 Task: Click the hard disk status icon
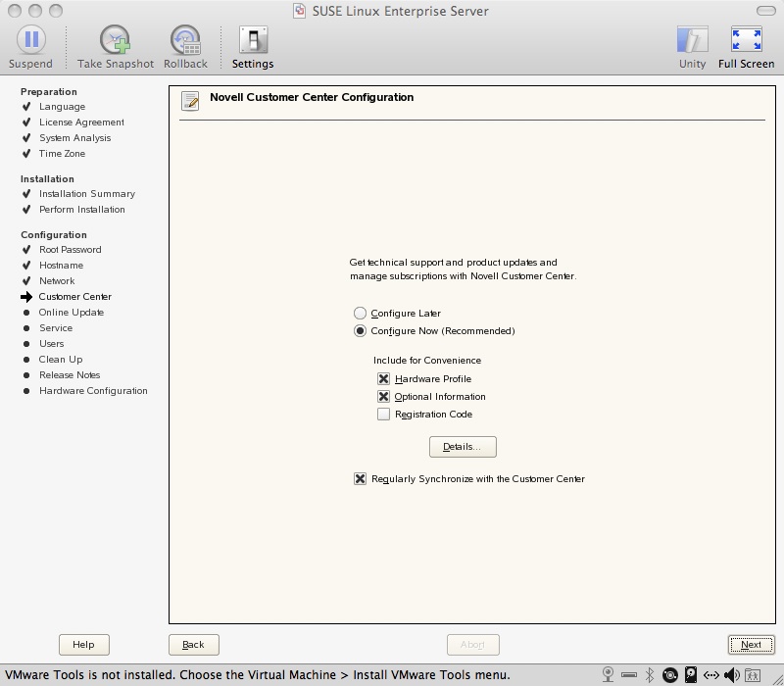coord(691,674)
